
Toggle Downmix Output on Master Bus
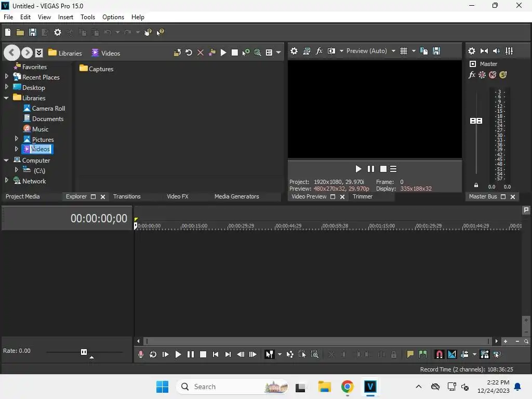tap(484, 51)
